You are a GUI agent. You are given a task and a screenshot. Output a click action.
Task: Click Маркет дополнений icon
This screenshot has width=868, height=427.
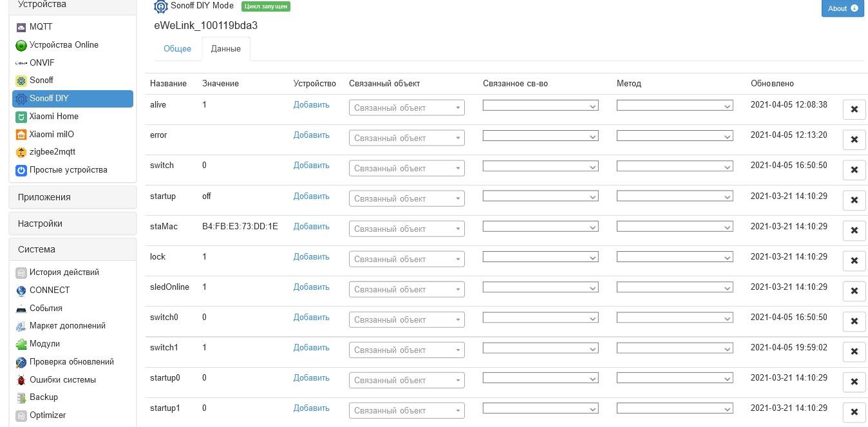[21, 326]
